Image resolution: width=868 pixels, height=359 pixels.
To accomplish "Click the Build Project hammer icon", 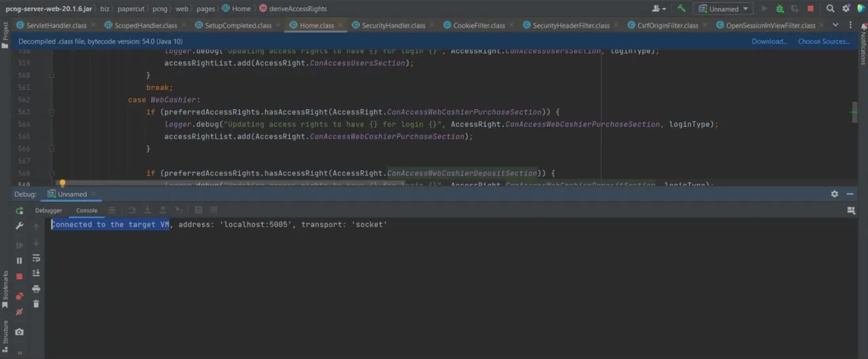I will (x=681, y=9).
